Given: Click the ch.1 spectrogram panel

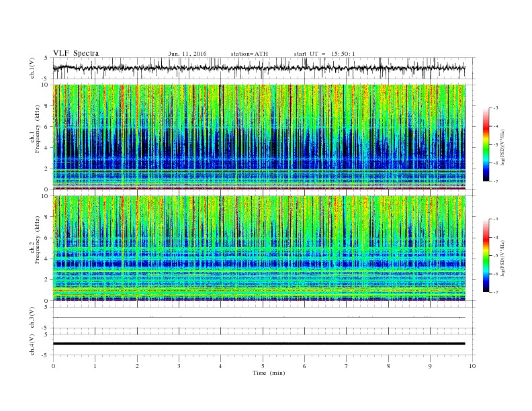Looking at the screenshot, I should (x=259, y=137).
